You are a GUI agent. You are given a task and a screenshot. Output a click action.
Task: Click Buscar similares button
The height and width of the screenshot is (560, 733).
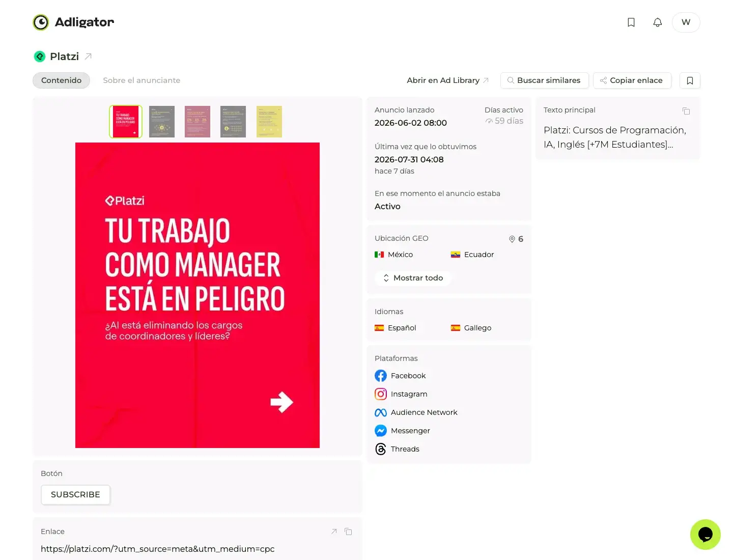(545, 80)
